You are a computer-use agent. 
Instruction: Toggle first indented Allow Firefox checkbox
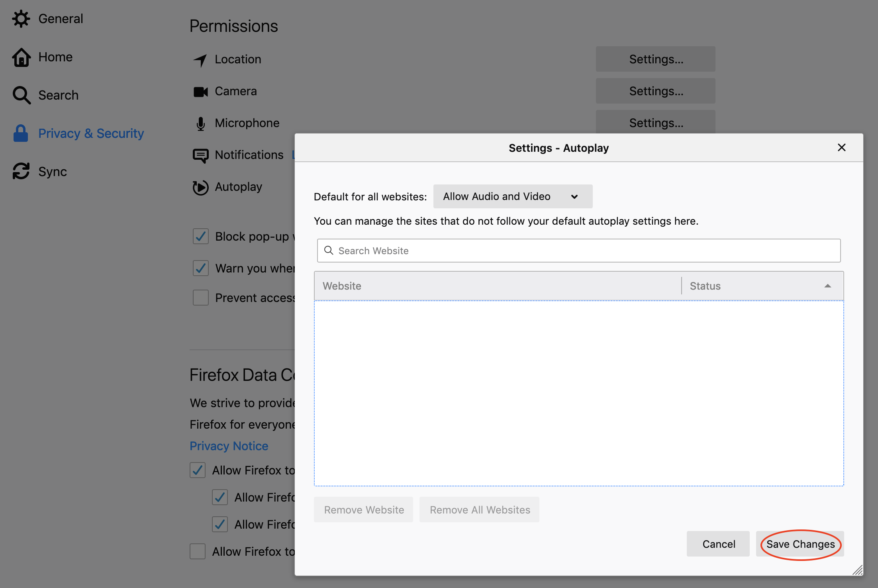click(220, 497)
